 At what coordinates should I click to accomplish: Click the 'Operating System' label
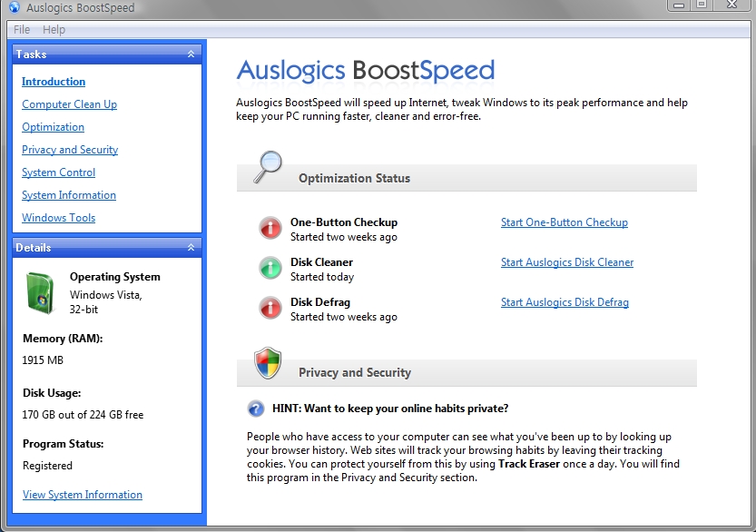click(114, 277)
